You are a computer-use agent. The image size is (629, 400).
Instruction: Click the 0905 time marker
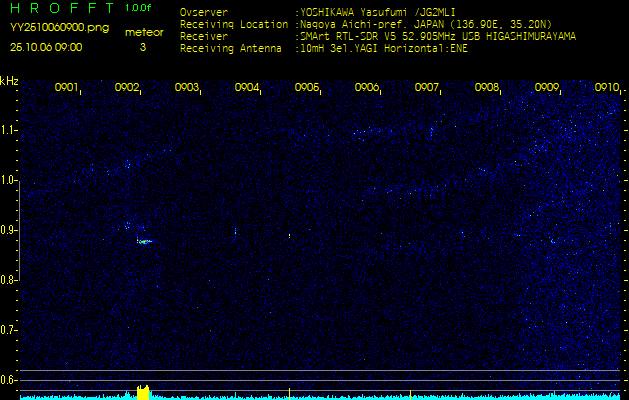[x=306, y=87]
